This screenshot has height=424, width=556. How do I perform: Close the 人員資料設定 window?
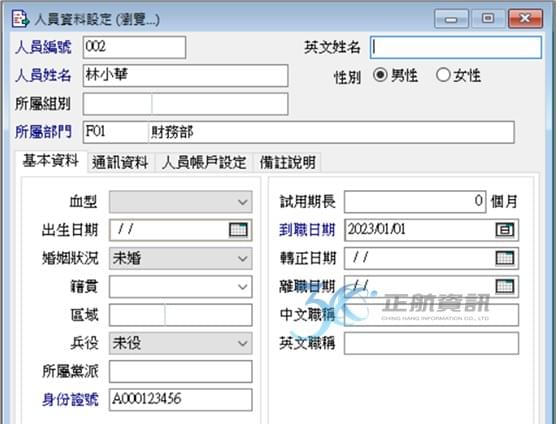point(525,19)
